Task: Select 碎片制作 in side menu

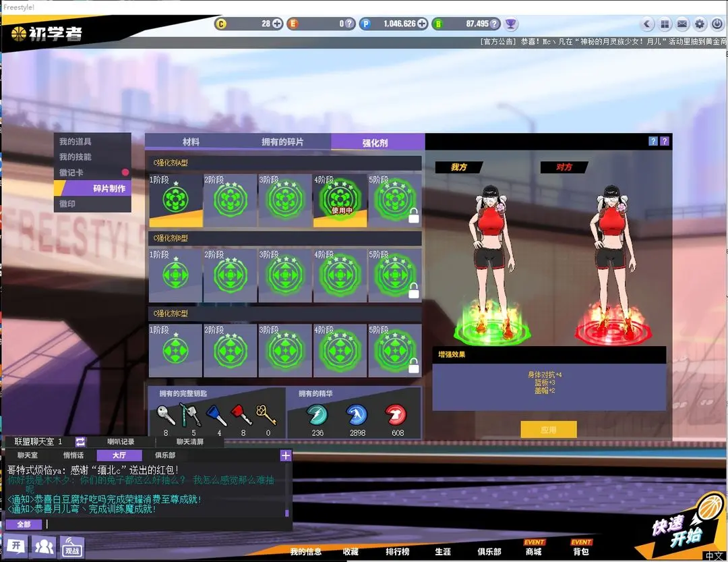Action: 92,188
